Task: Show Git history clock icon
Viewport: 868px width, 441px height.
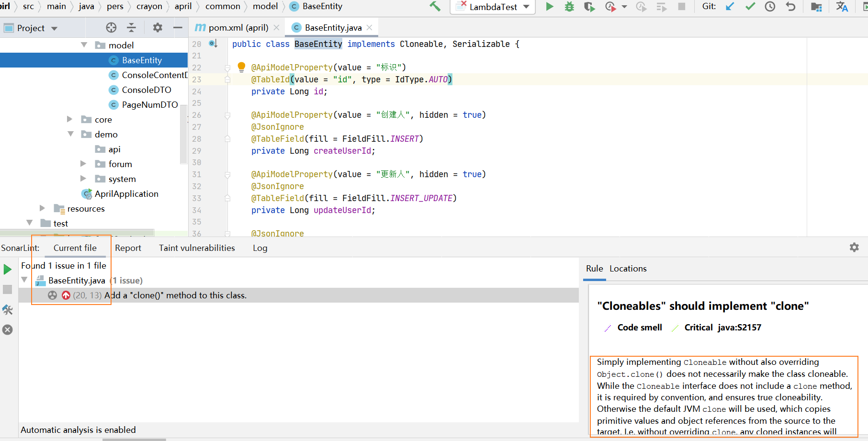Action: [770, 7]
